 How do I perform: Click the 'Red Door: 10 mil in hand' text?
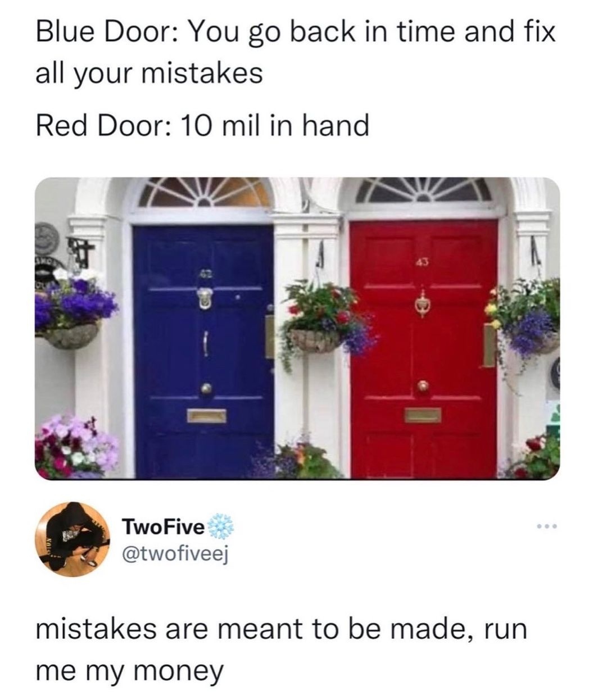pyautogui.click(x=203, y=125)
